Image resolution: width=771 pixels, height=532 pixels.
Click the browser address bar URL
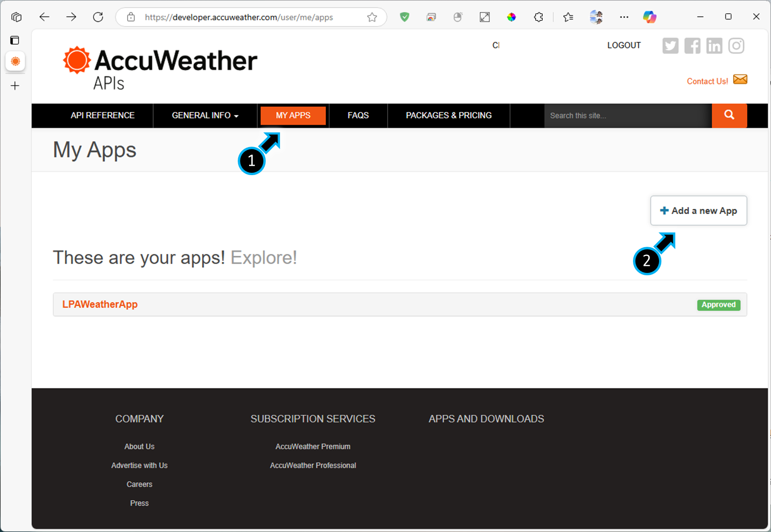click(x=239, y=17)
